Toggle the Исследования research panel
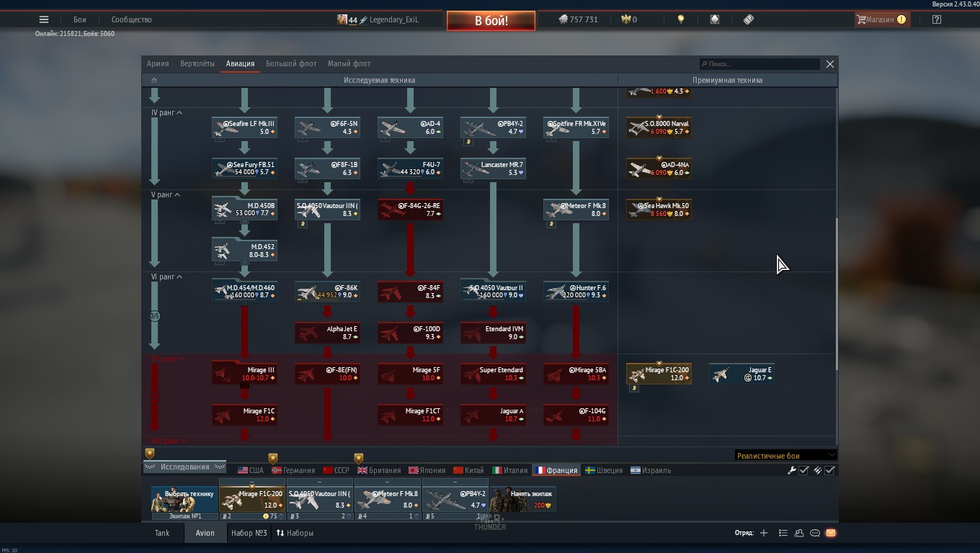 point(185,467)
